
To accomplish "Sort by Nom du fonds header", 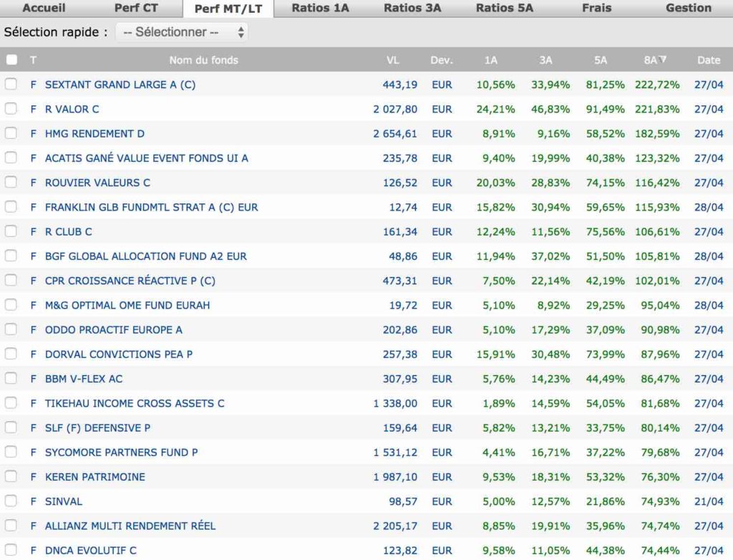I will click(203, 60).
